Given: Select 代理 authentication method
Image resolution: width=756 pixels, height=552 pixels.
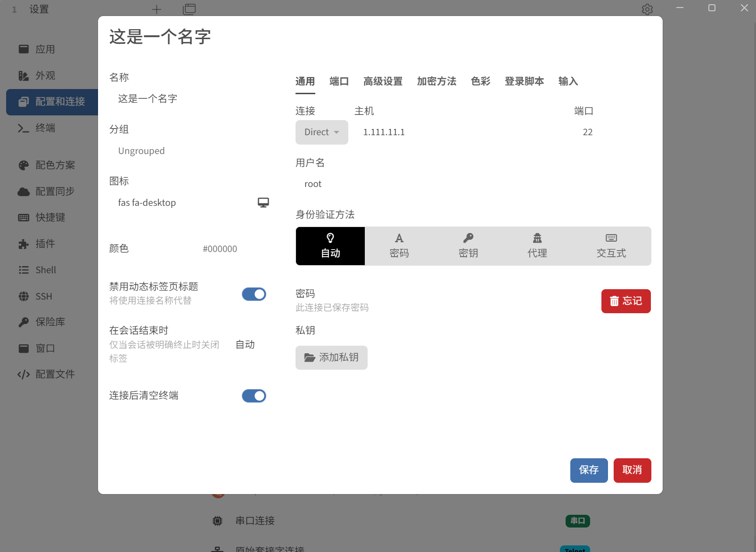Looking at the screenshot, I should coord(537,246).
